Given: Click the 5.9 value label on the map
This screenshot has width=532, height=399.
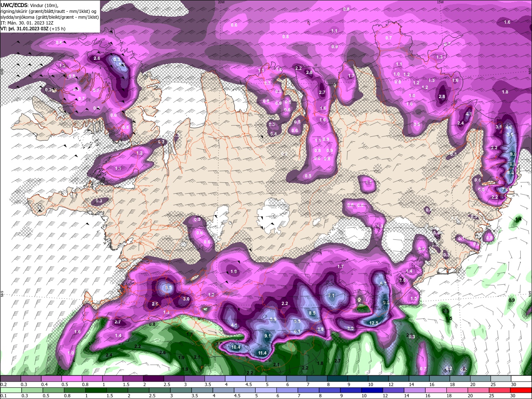Looking at the screenshot, I should click(x=273, y=319).
